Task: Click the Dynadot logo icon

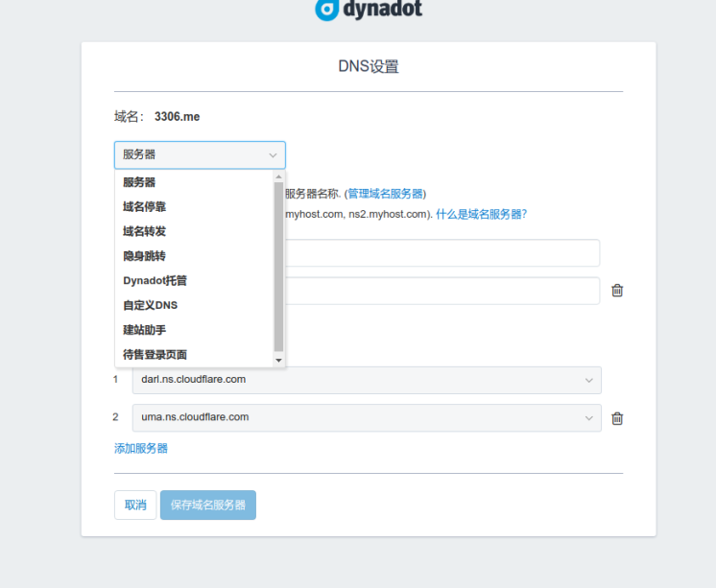Action: pyautogui.click(x=327, y=9)
